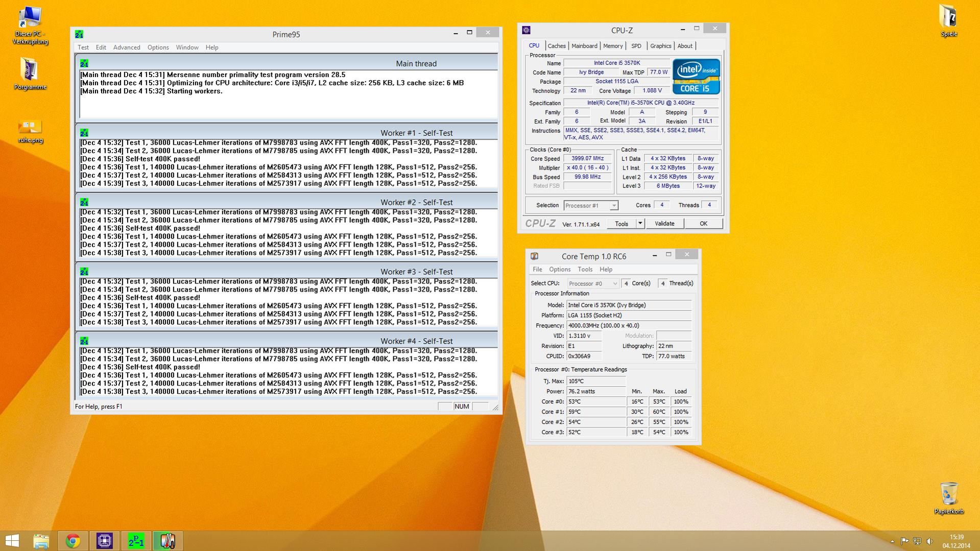The height and width of the screenshot is (551, 980).
Task: Open the volume speaker icon in tray
Action: click(930, 541)
